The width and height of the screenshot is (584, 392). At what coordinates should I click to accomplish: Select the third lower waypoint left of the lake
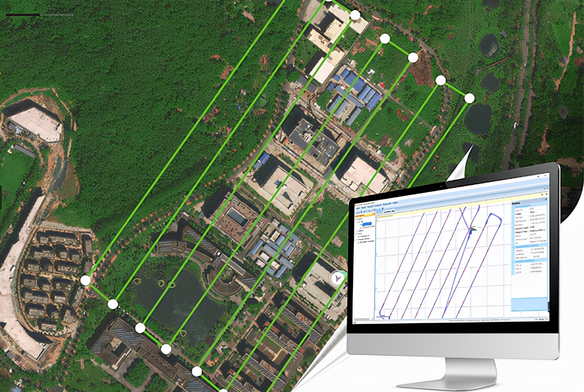coord(140,328)
